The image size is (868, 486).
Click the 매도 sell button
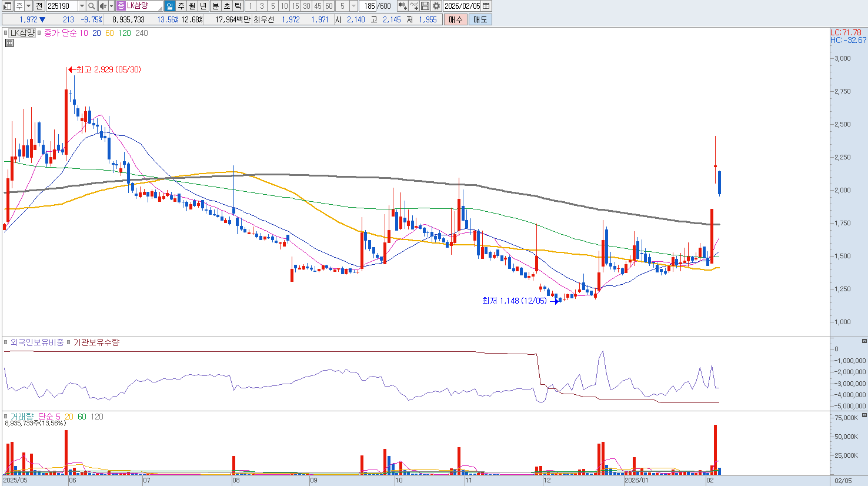480,19
